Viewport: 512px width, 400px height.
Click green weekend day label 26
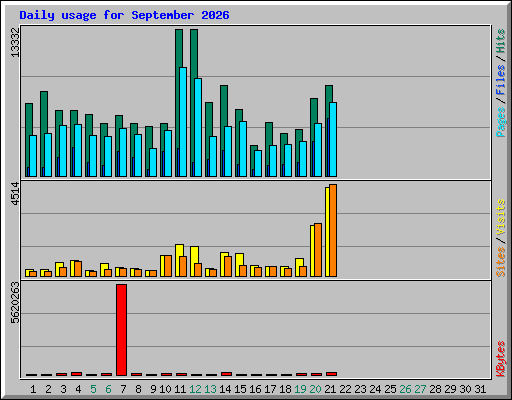pos(405,389)
